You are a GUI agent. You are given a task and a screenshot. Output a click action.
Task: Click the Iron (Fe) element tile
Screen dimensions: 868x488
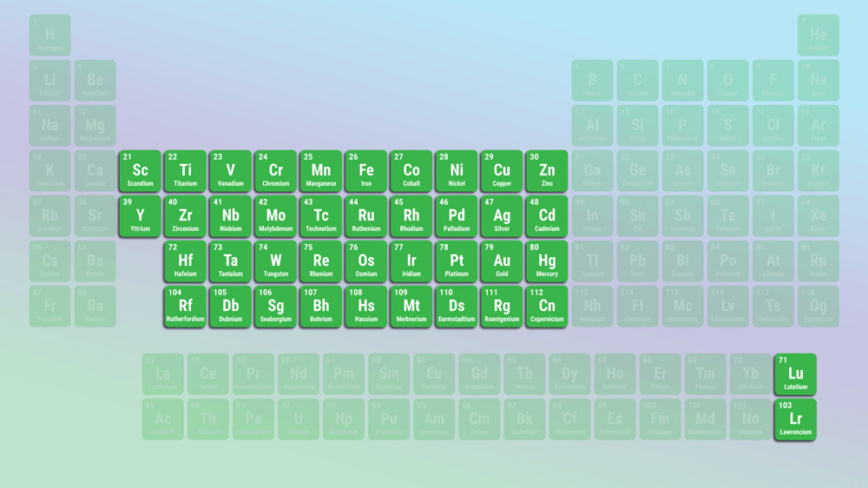tap(366, 171)
